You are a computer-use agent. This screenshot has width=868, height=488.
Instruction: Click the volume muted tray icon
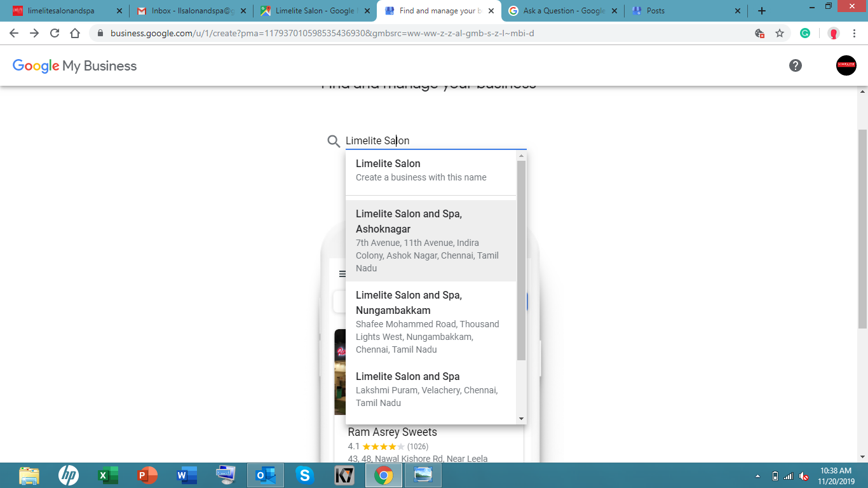[x=803, y=476]
